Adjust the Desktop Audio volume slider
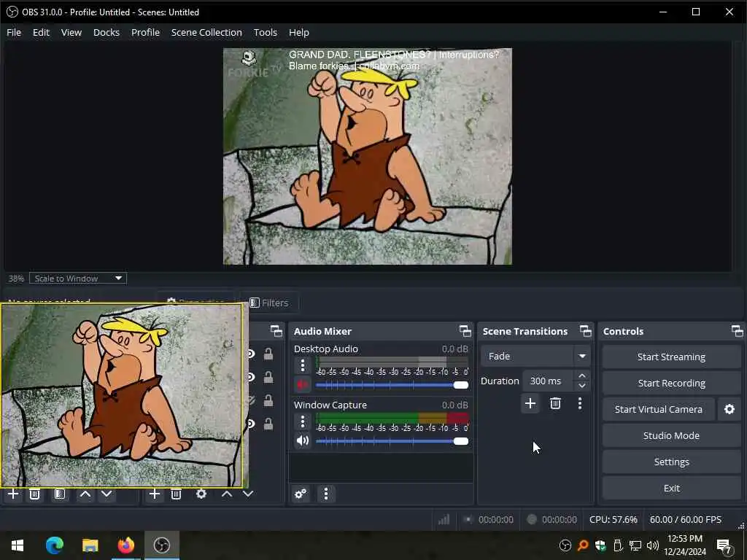The image size is (747, 560). [x=392, y=385]
